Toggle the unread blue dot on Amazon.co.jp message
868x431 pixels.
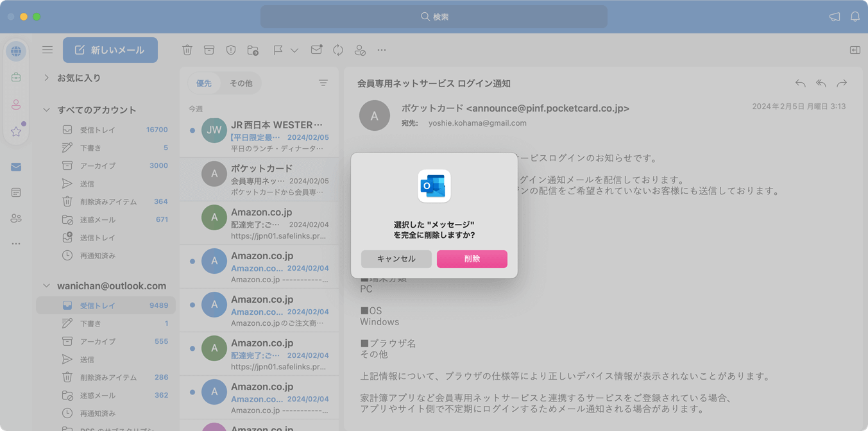click(194, 261)
